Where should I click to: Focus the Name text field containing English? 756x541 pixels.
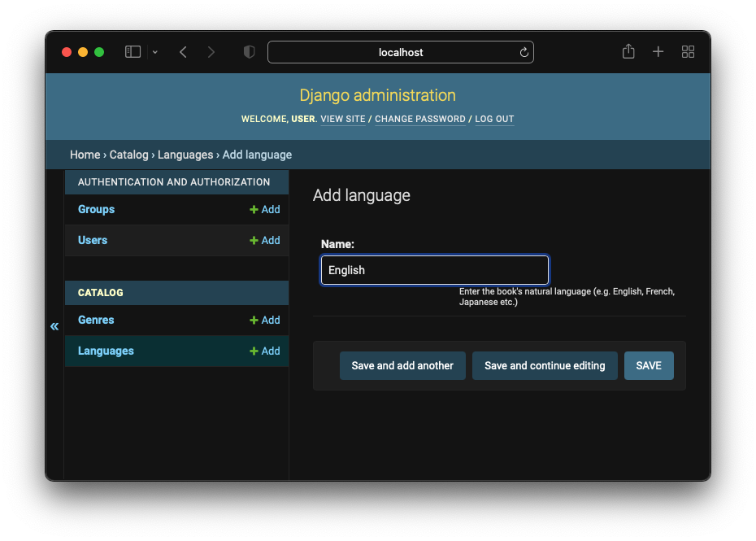[434, 270]
